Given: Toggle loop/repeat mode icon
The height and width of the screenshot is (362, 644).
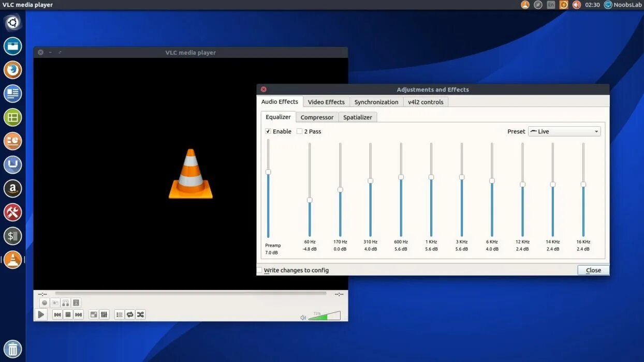Looking at the screenshot, I should 130,314.
